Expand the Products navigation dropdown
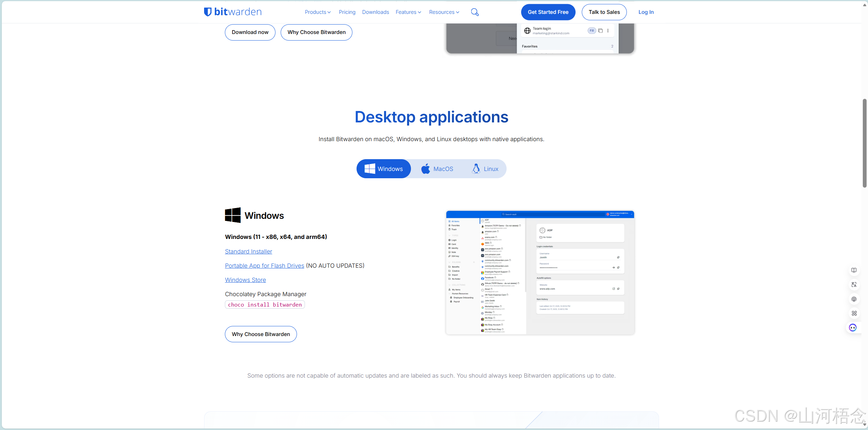This screenshot has width=868, height=430. (318, 12)
